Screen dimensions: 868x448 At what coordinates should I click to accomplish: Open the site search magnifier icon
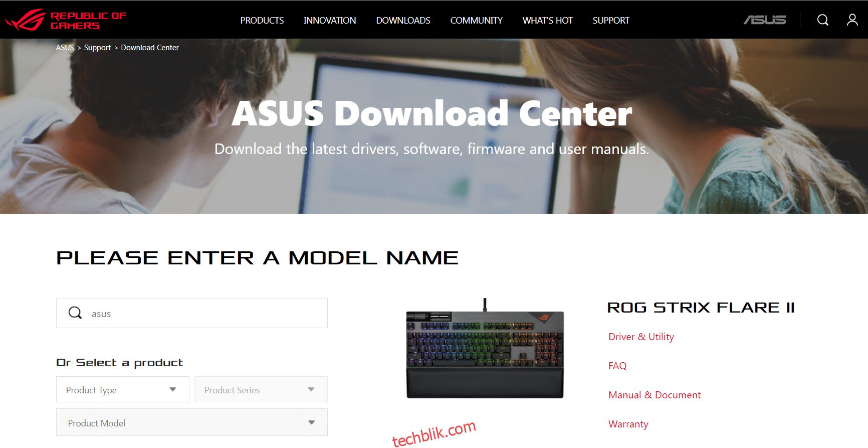(823, 20)
